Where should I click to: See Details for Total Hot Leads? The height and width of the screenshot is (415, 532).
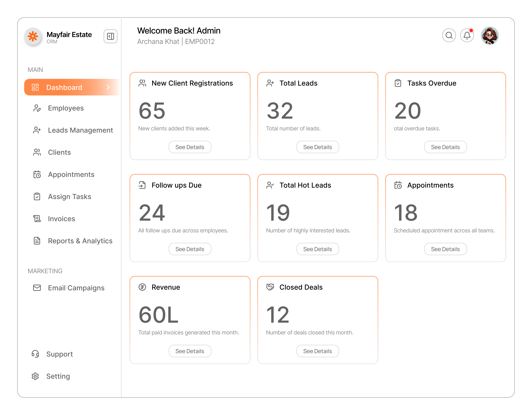tap(318, 249)
